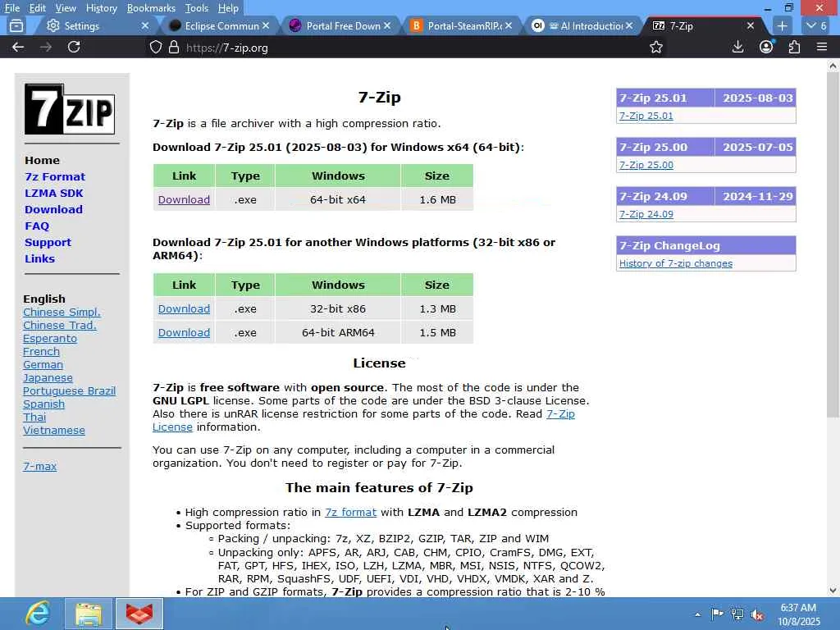Click the red browser taskbar icon
The image size is (840, 630).
point(139,614)
